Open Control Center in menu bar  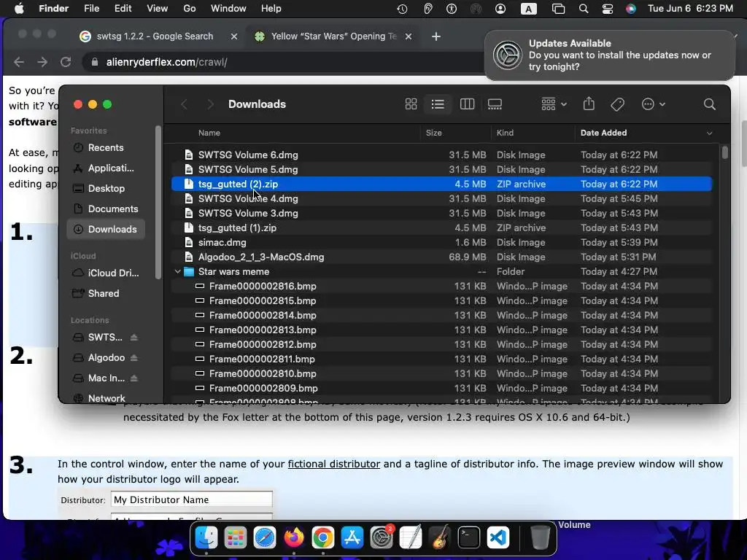608,9
